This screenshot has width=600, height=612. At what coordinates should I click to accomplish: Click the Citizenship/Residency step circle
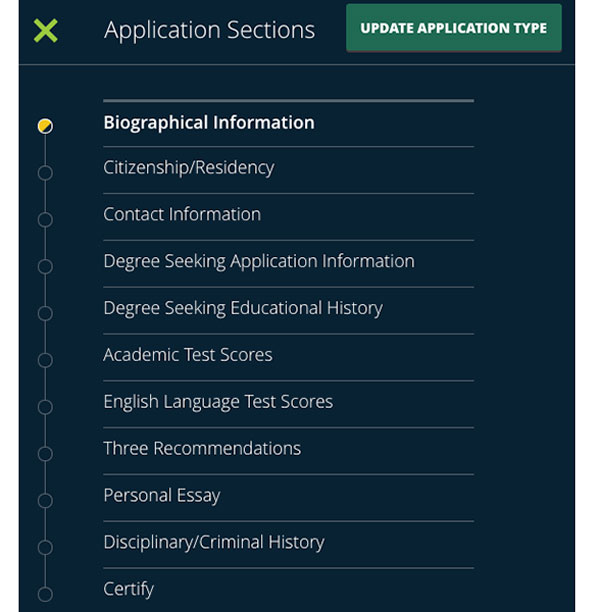(45, 173)
